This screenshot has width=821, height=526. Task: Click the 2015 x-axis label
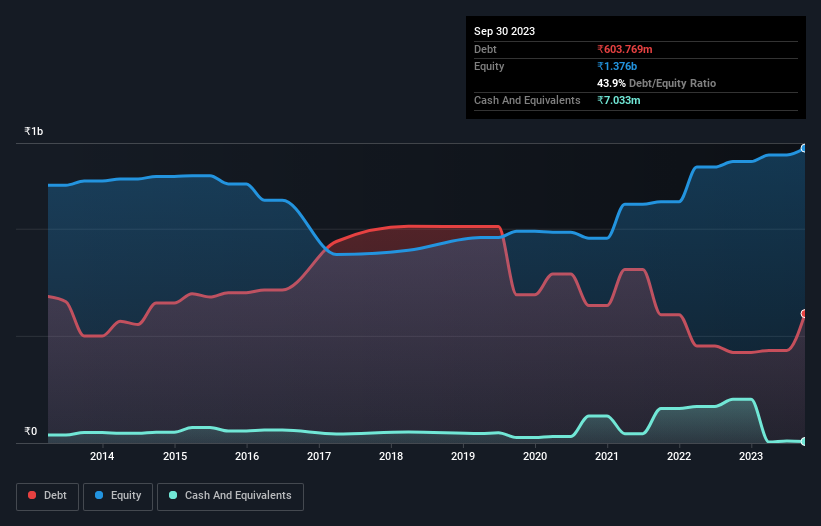pos(175,456)
